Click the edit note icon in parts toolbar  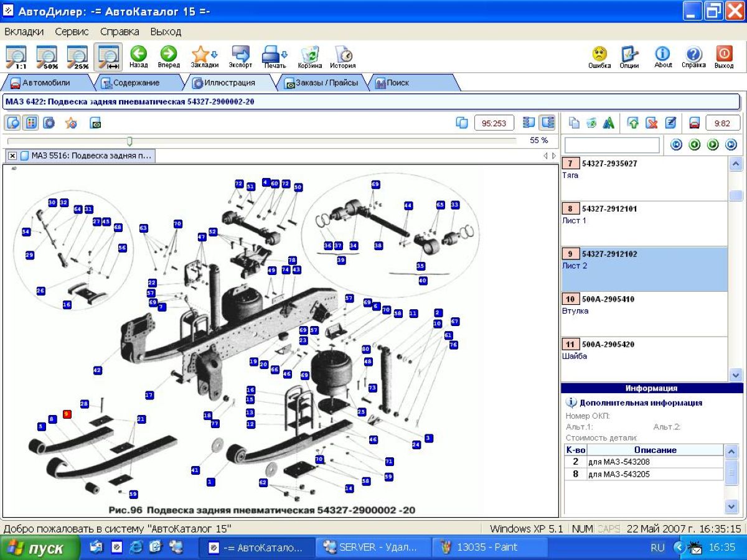670,123
